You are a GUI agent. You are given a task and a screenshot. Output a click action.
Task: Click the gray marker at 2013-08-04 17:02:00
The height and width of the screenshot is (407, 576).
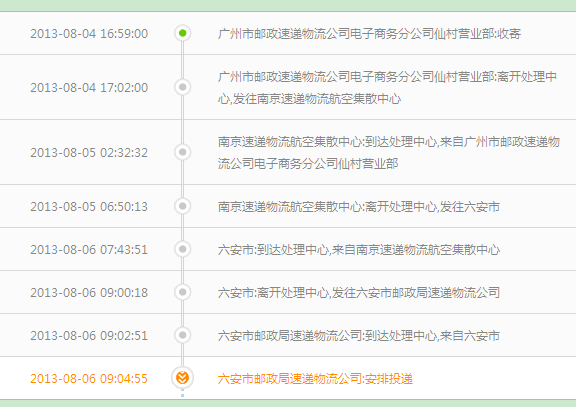(183, 87)
